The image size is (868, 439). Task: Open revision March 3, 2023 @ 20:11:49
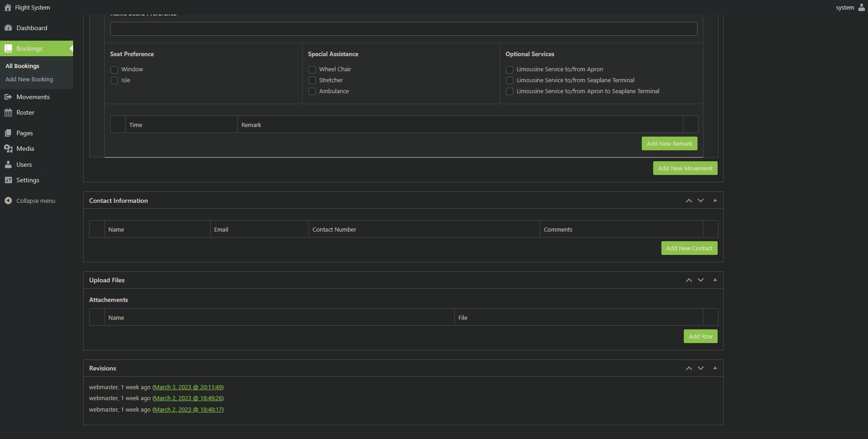pyautogui.click(x=188, y=387)
